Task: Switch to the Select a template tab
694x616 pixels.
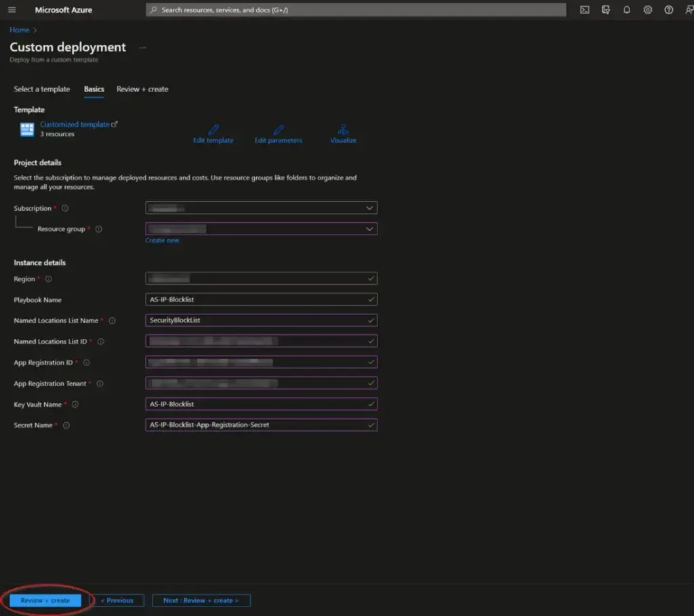Action: pos(42,89)
